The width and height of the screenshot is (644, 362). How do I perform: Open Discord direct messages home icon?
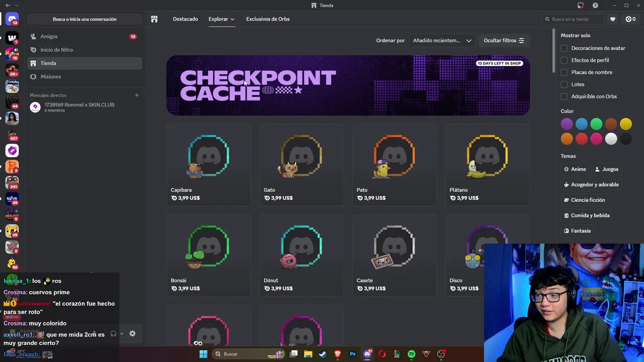(12, 20)
